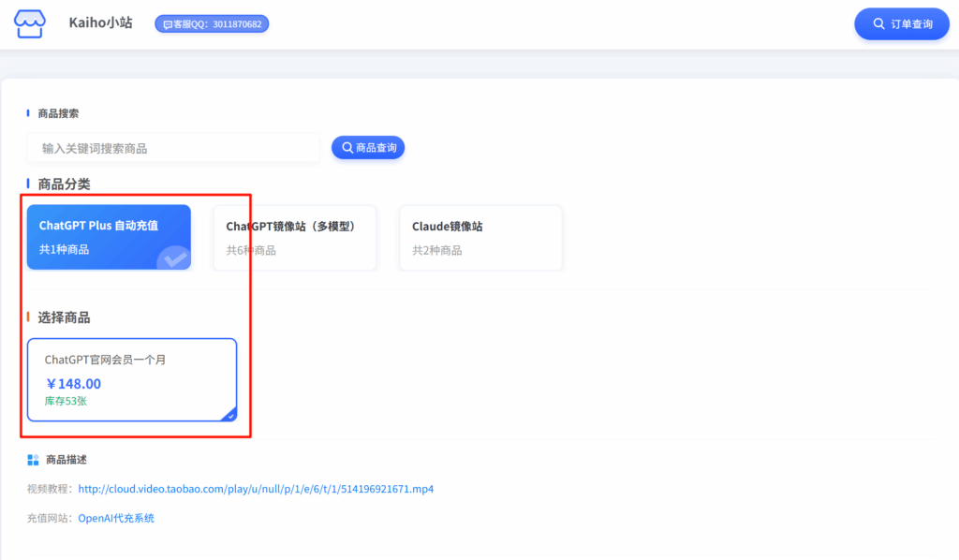Click the ¥148.00 price text

click(73, 384)
